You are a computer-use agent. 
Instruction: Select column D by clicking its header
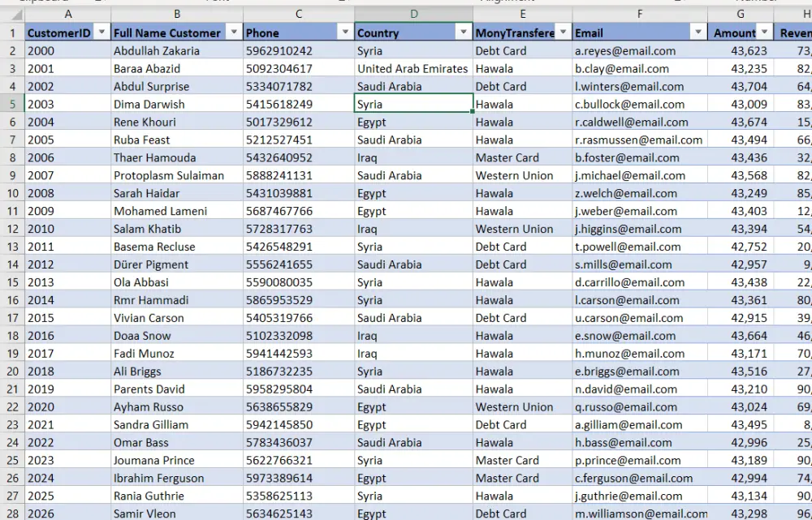coord(412,14)
